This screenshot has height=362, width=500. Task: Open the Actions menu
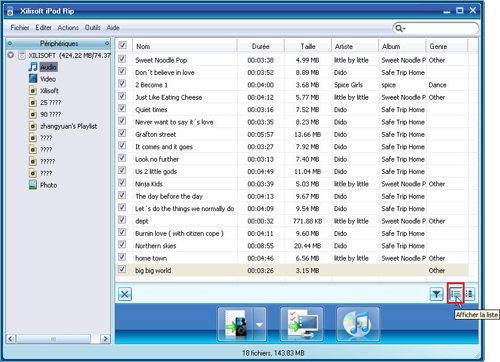pyautogui.click(x=68, y=28)
